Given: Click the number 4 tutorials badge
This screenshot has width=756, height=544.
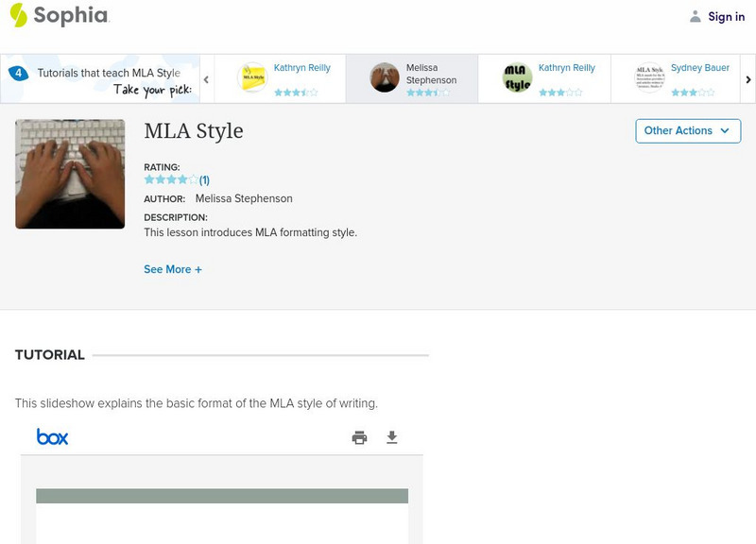Looking at the screenshot, I should [17, 73].
